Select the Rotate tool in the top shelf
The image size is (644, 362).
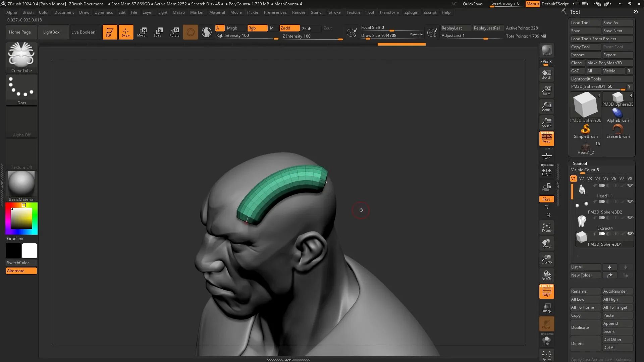[x=174, y=32]
